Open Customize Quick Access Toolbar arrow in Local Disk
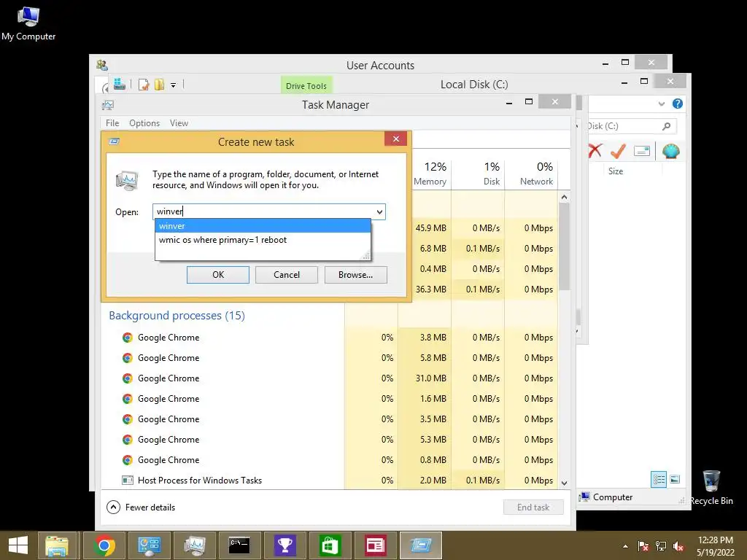The image size is (747, 560). point(174,85)
